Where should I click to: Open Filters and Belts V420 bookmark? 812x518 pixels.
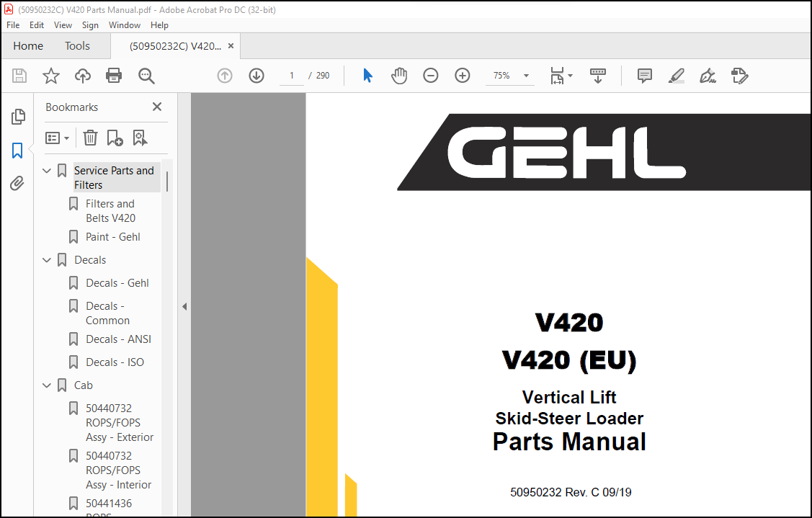110,211
